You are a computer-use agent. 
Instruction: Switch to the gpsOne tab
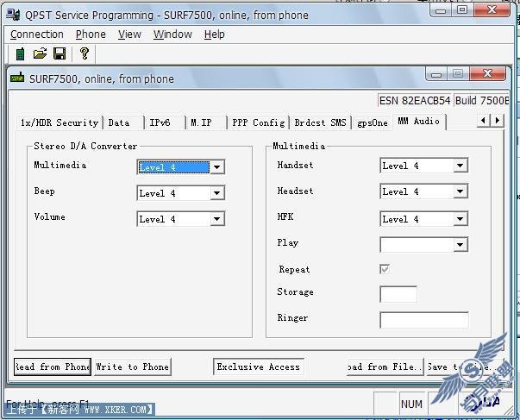[x=373, y=123]
